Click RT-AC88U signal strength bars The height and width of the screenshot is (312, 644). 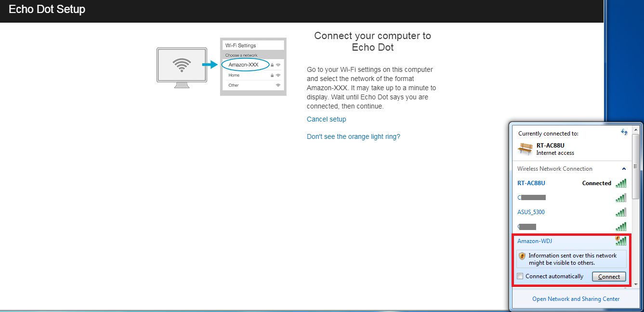[x=621, y=183]
